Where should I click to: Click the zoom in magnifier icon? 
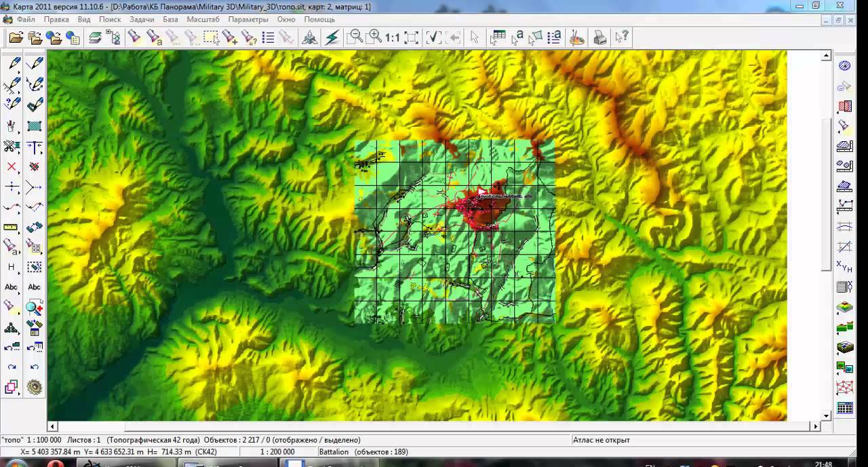(x=374, y=37)
